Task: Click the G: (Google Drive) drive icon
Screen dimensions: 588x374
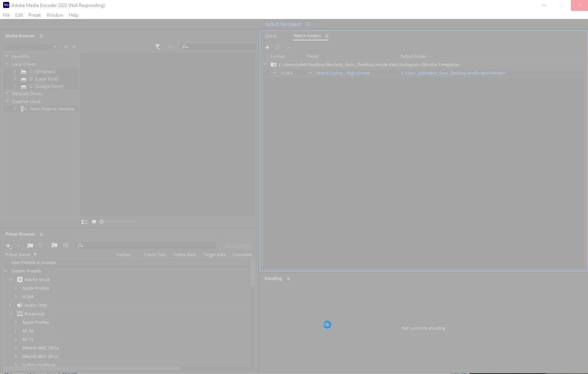Action: [24, 87]
